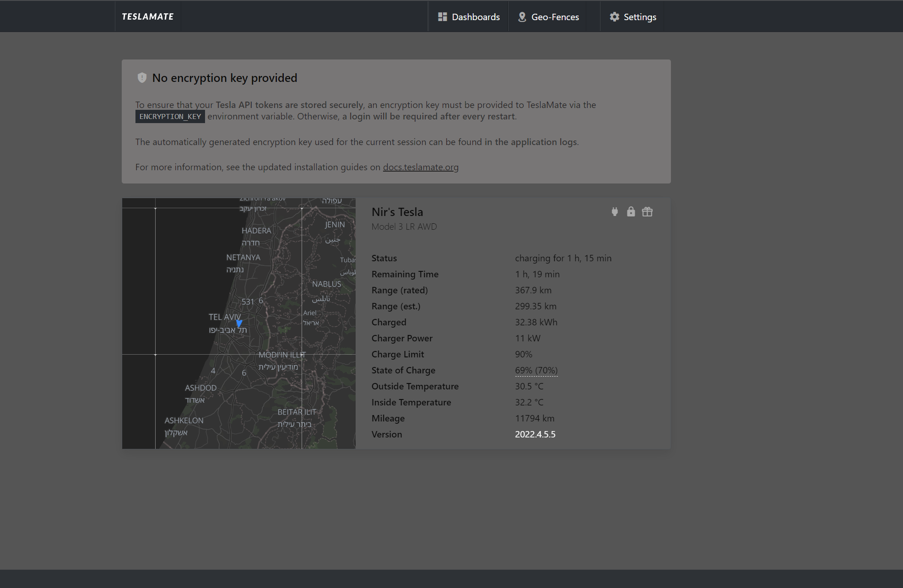Click the Inside Temperature 32.2 °C

point(529,402)
